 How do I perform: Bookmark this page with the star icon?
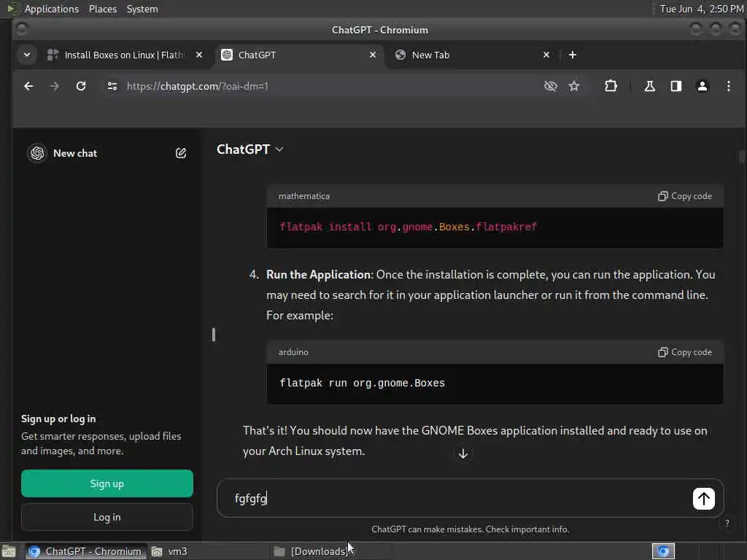click(x=574, y=86)
